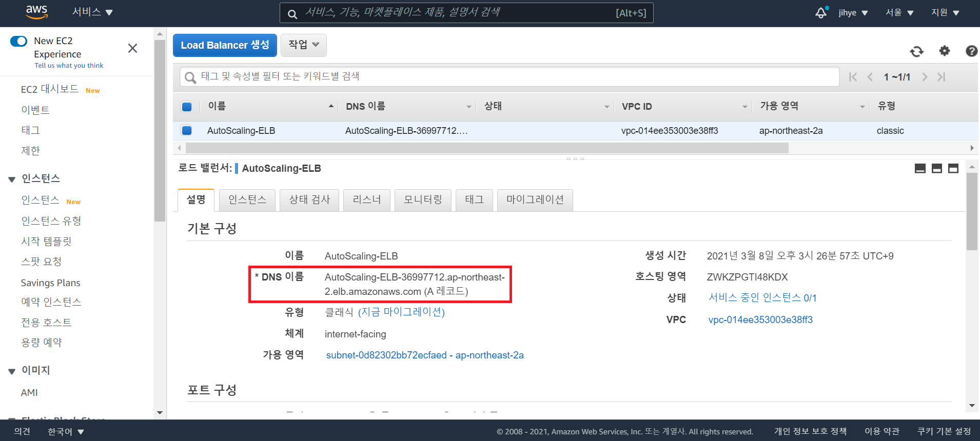Open 서비스 중인 인스턴스 0/1 link
Screen dimensions: 980x441
(762, 298)
